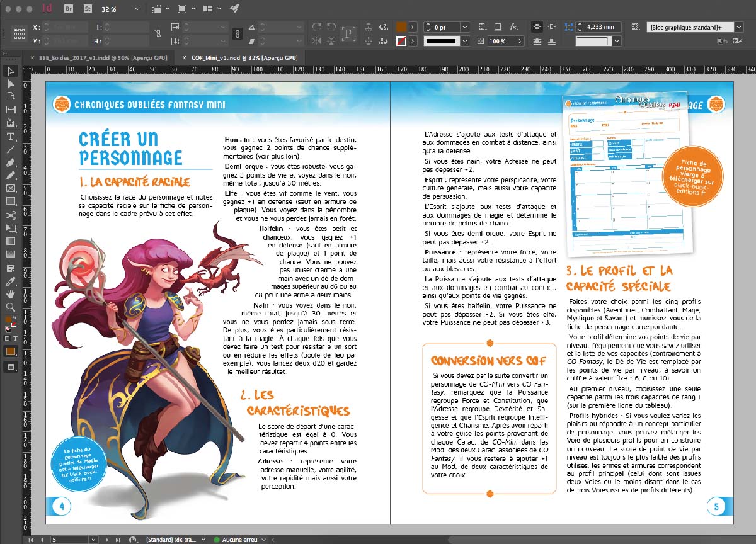Activate the Hand tool
The image size is (756, 544).
[x=11, y=294]
